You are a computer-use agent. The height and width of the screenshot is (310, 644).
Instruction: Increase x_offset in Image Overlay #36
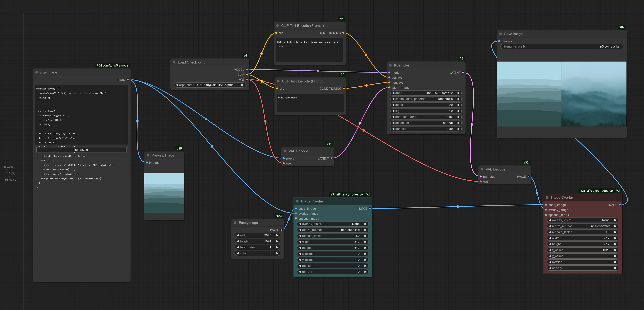tap(615, 250)
